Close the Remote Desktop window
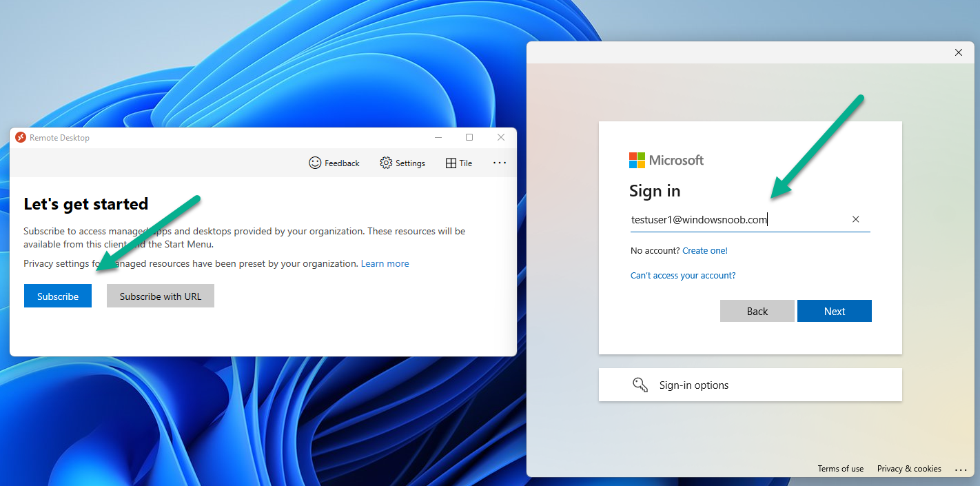This screenshot has width=980, height=486. click(501, 137)
